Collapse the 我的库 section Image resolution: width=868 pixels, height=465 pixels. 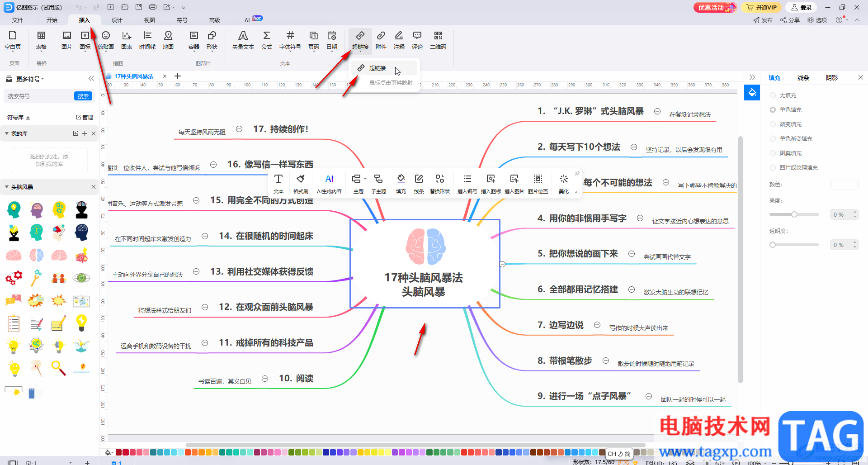(x=7, y=133)
